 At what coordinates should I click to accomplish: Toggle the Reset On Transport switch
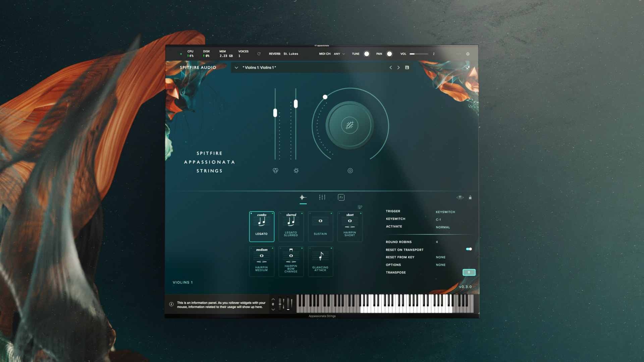coord(469,249)
